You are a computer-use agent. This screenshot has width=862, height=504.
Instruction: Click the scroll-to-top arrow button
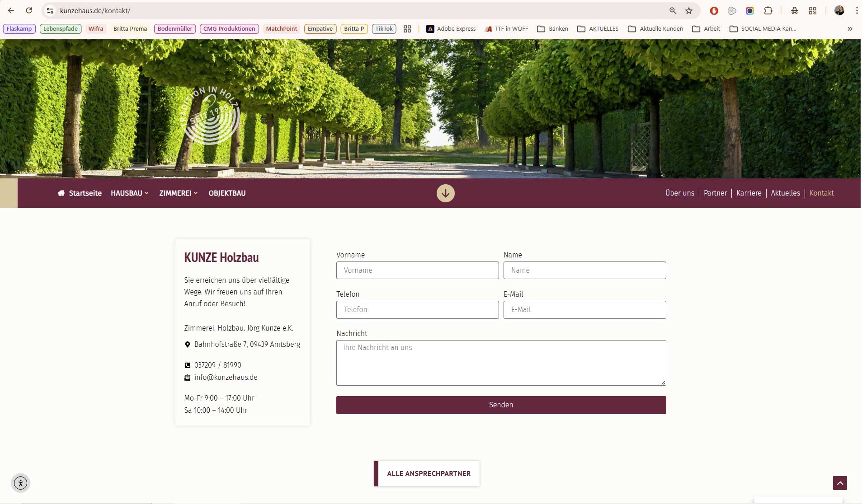[839, 483]
